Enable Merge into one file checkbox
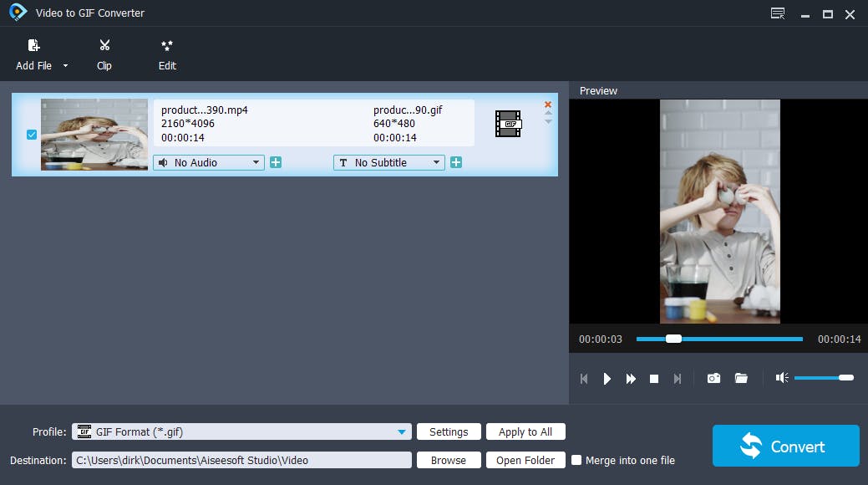The height and width of the screenshot is (485, 868). click(576, 460)
